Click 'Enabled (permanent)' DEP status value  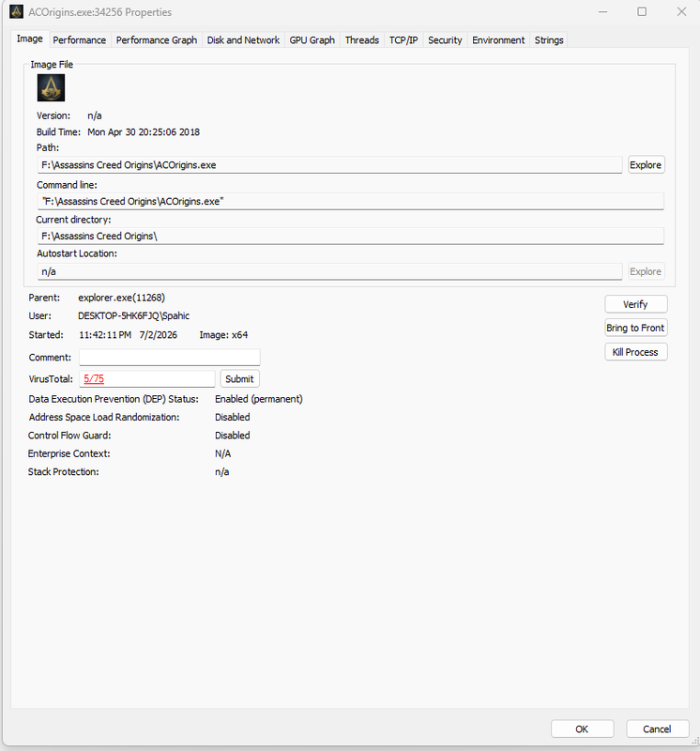[x=259, y=399]
